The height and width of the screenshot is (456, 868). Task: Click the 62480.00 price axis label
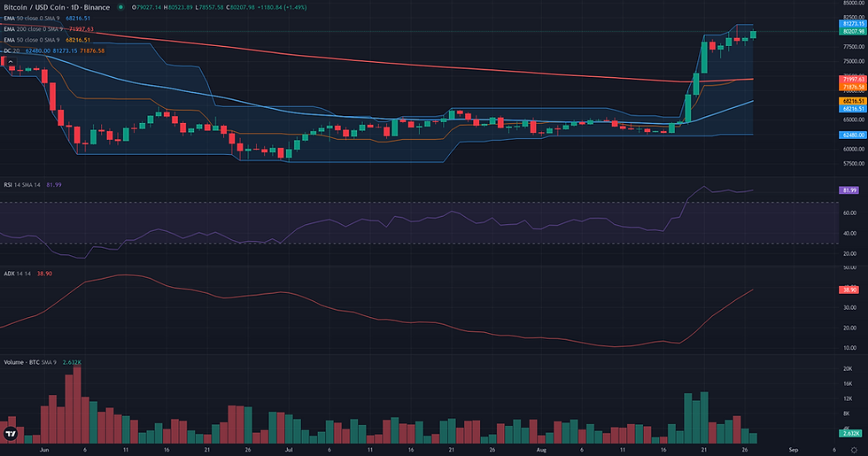pos(852,135)
